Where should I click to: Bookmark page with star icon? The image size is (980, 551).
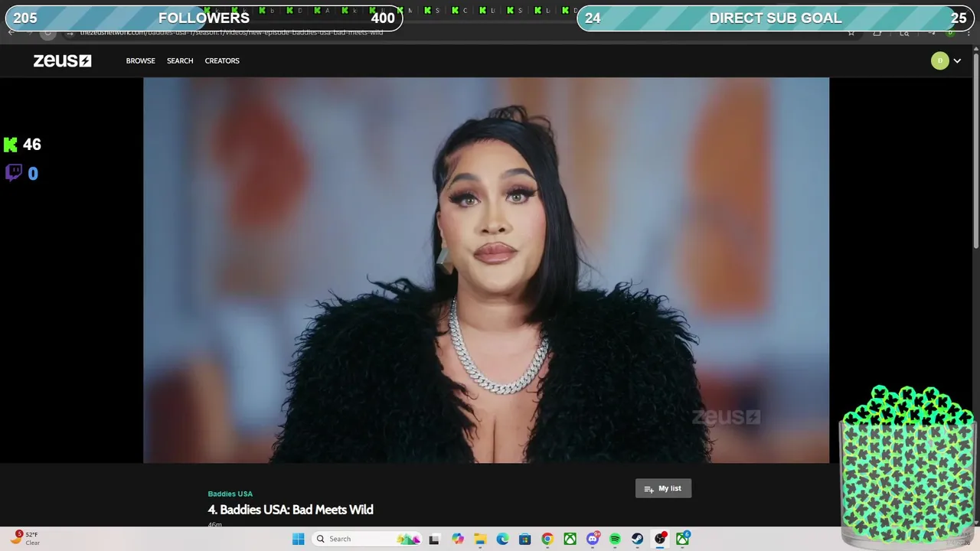pos(851,32)
